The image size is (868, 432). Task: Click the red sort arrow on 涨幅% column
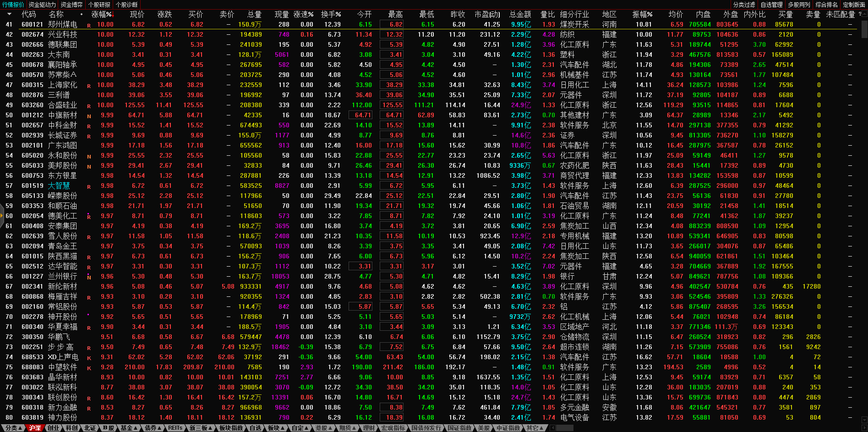click(113, 15)
